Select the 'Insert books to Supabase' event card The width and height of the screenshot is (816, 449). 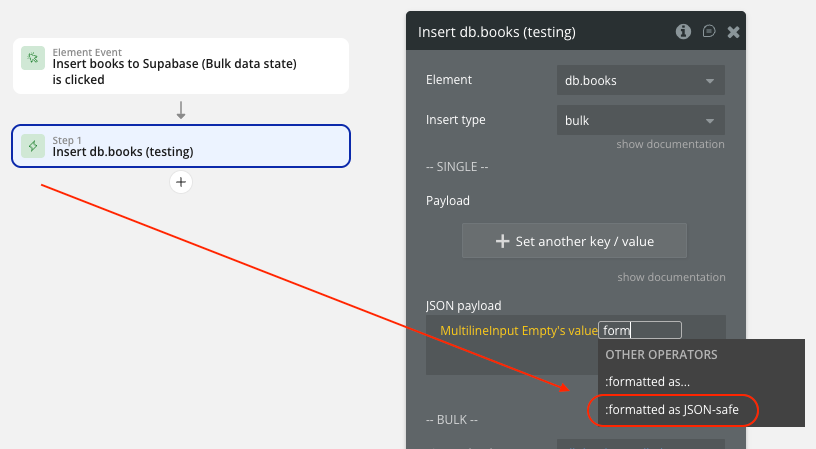click(x=181, y=66)
